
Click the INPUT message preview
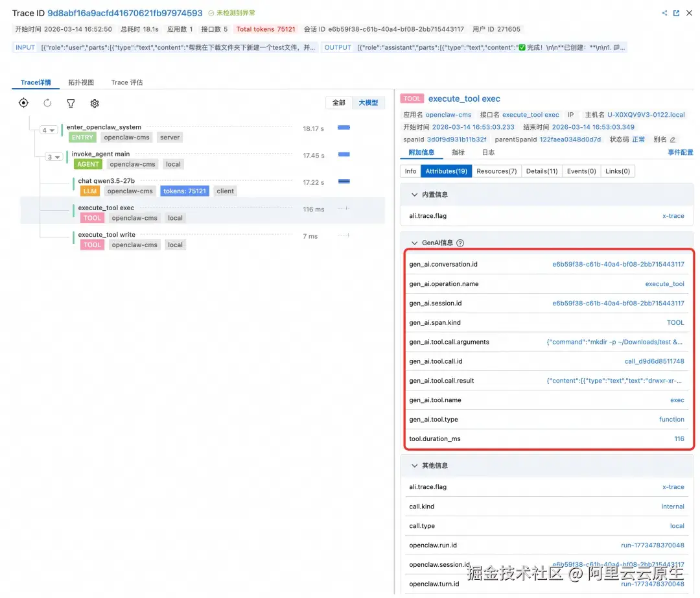pos(165,48)
